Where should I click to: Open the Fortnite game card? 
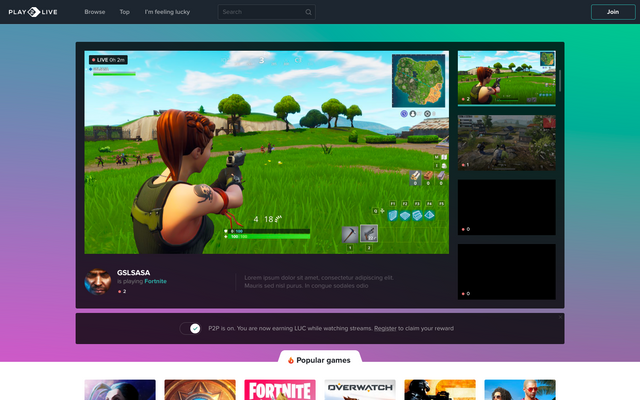pyautogui.click(x=280, y=390)
